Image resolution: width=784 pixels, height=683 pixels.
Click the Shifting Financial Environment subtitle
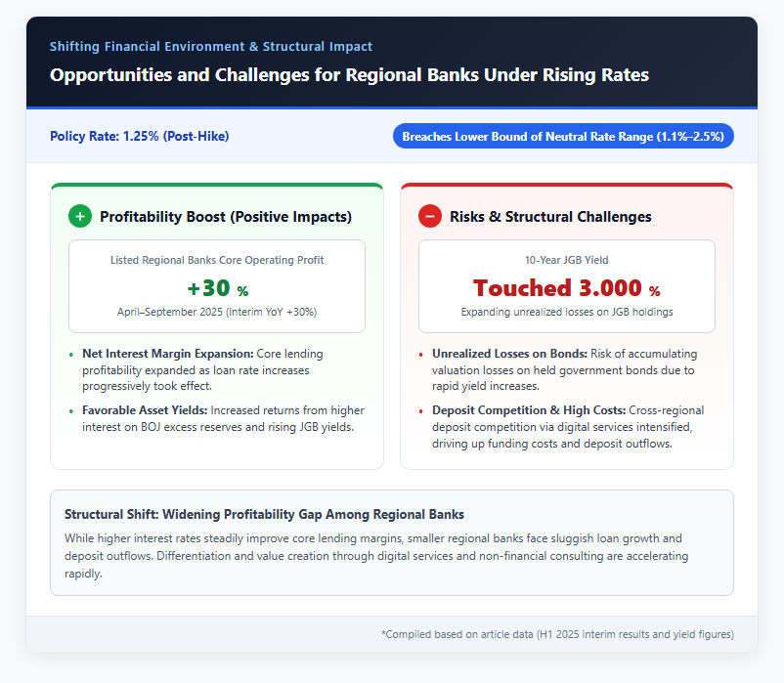click(x=211, y=47)
